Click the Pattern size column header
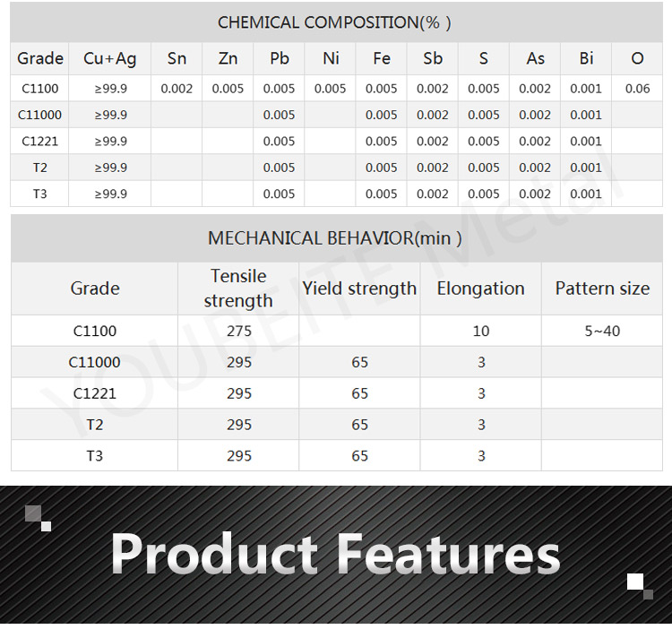The width and height of the screenshot is (672, 638). click(602, 289)
